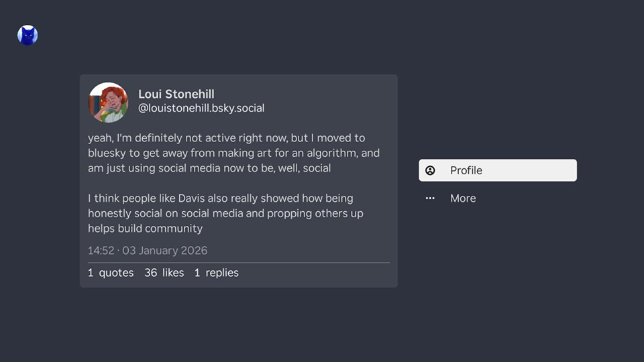This screenshot has width=644, height=362.
Task: Click the 14:52 post time
Action: [x=101, y=251]
